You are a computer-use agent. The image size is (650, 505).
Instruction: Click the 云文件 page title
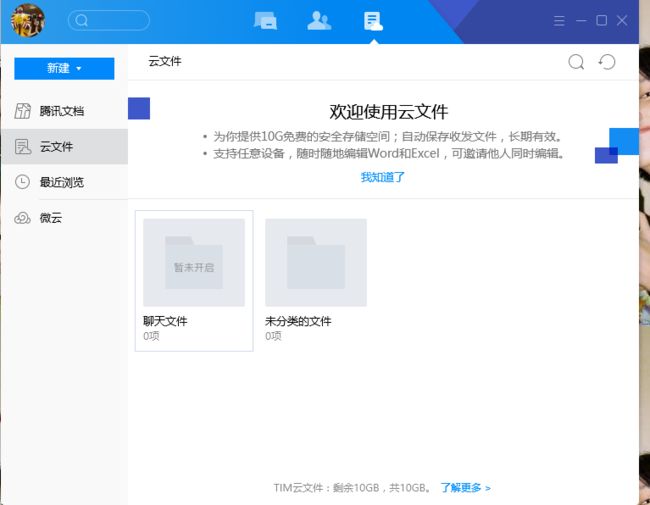pyautogui.click(x=165, y=61)
